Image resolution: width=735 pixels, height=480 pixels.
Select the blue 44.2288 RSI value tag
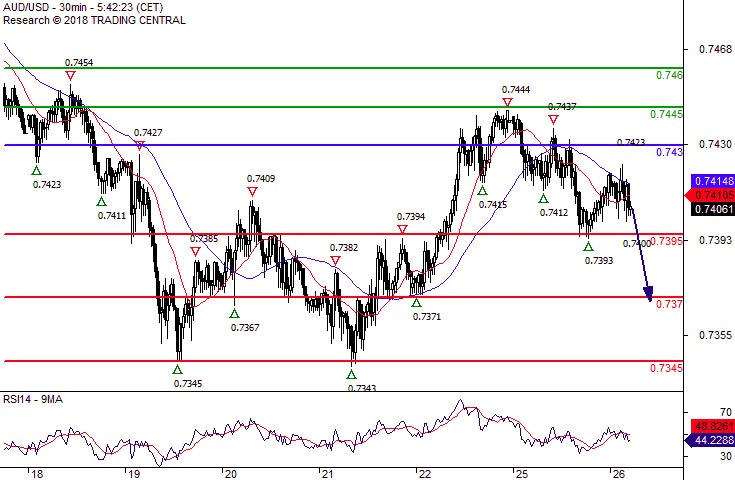pyautogui.click(x=710, y=440)
